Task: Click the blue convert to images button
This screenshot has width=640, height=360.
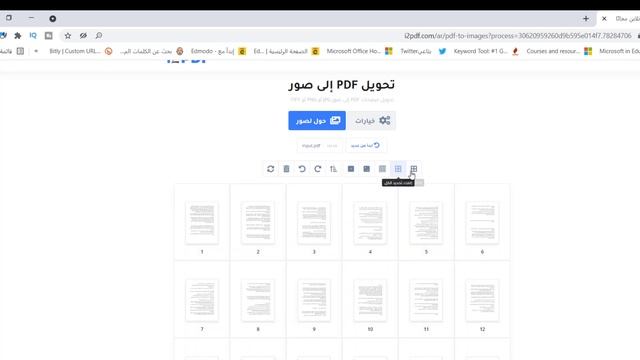Action: pyautogui.click(x=317, y=120)
